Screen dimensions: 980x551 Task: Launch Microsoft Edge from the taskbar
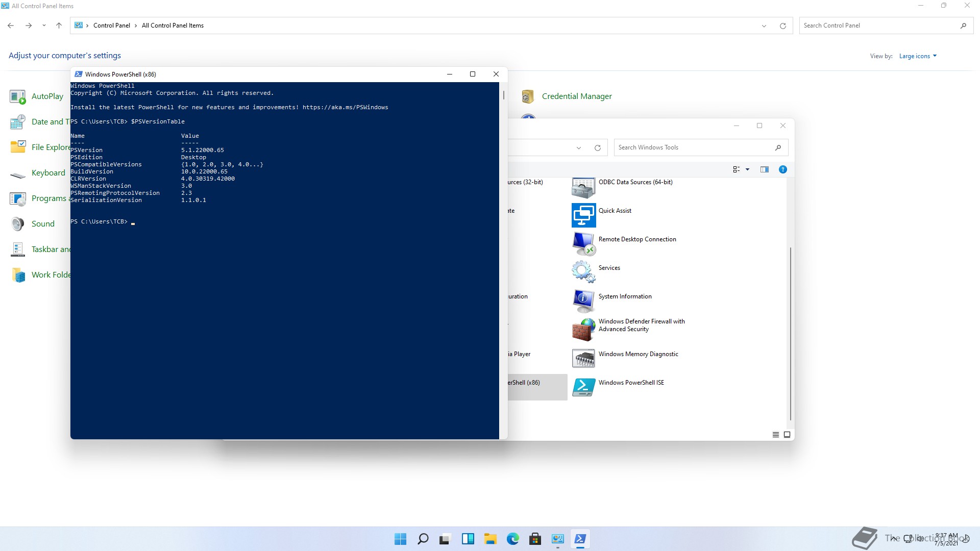[512, 539]
